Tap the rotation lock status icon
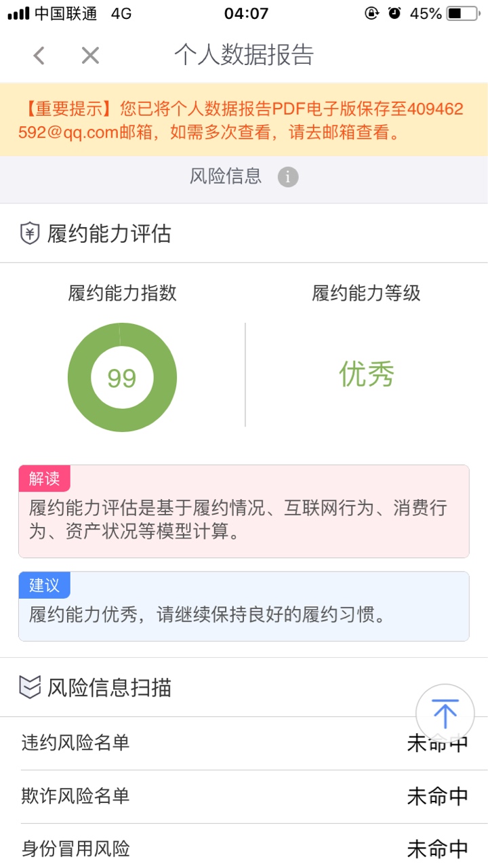Image resolution: width=488 pixels, height=868 pixels. (371, 13)
